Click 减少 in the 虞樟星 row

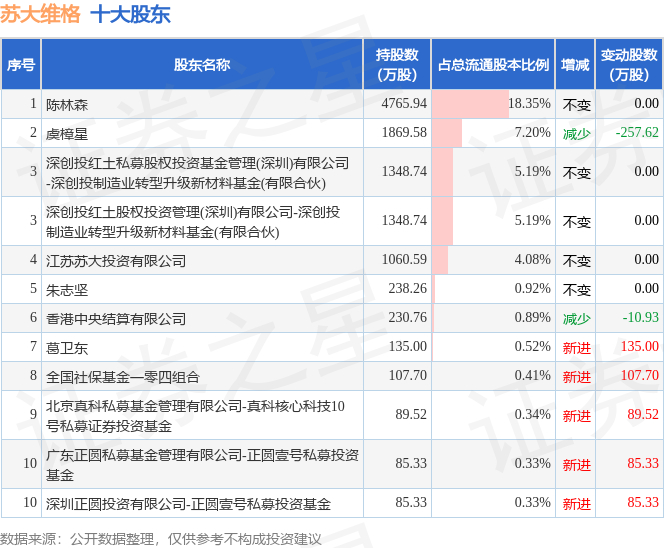pyautogui.click(x=576, y=134)
